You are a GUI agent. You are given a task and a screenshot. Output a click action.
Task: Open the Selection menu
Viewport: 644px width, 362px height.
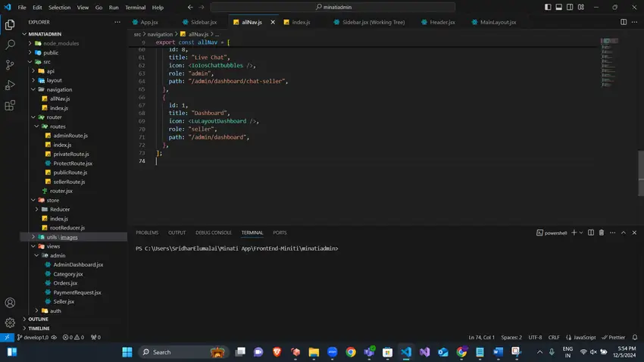click(x=60, y=8)
